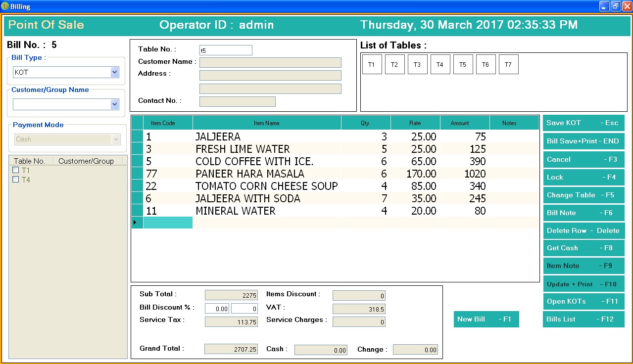Click Bill Save+Print

[583, 141]
